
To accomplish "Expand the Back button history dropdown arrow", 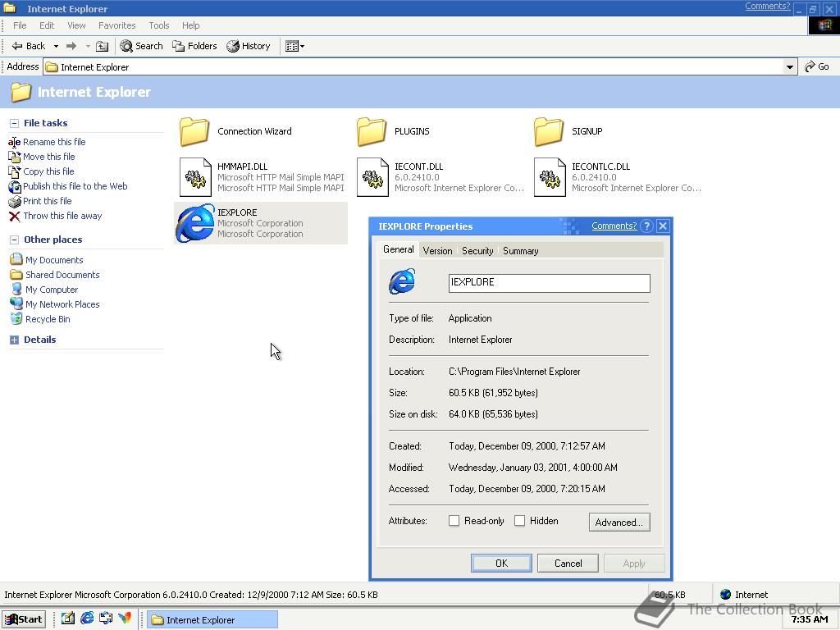I will point(56,46).
